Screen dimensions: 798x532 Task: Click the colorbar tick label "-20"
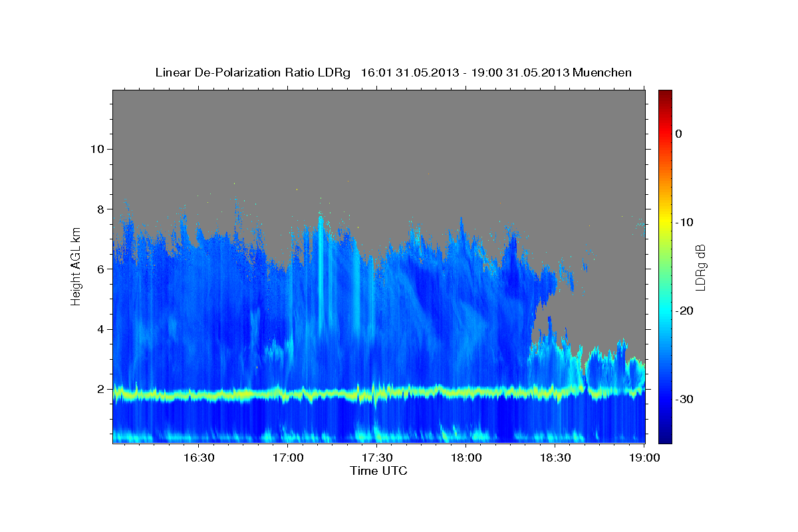[684, 311]
